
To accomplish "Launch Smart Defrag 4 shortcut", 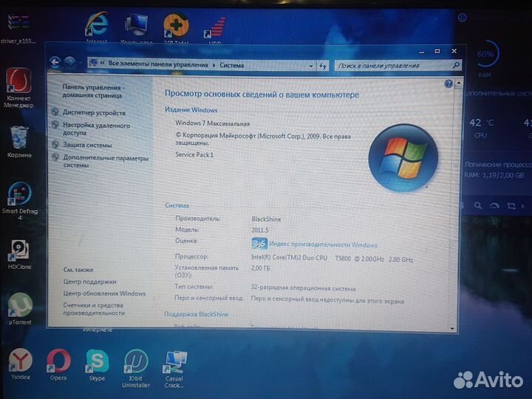I will click(x=20, y=201).
